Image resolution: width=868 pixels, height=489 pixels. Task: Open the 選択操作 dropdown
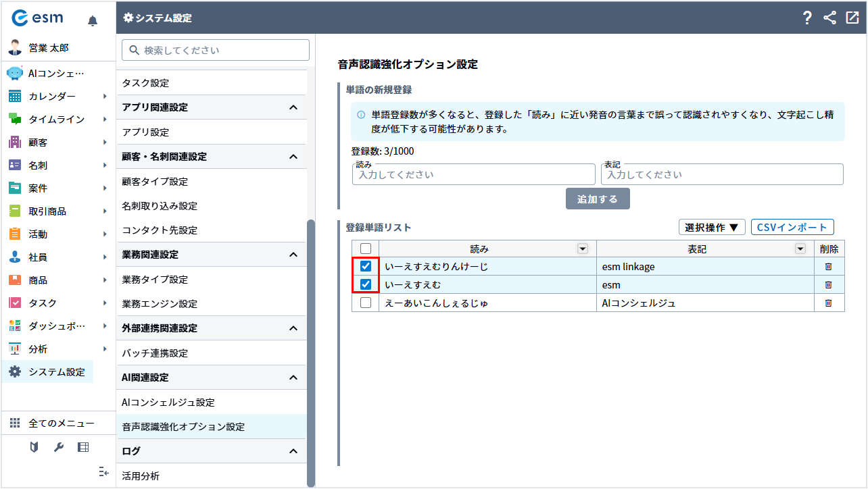[711, 227]
